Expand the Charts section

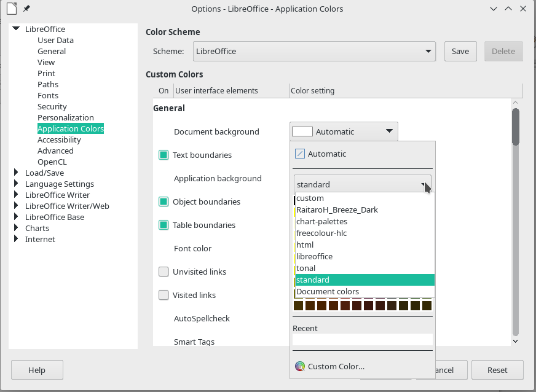(16, 228)
